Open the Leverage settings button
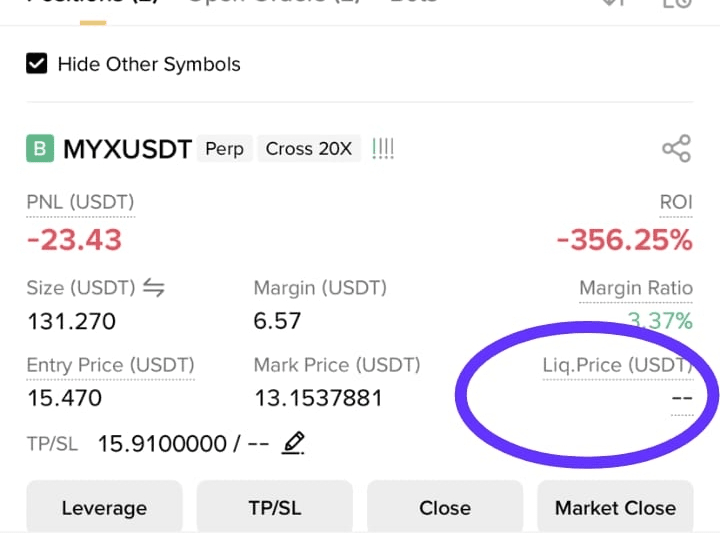Viewport: 720px width, 540px height. (104, 507)
